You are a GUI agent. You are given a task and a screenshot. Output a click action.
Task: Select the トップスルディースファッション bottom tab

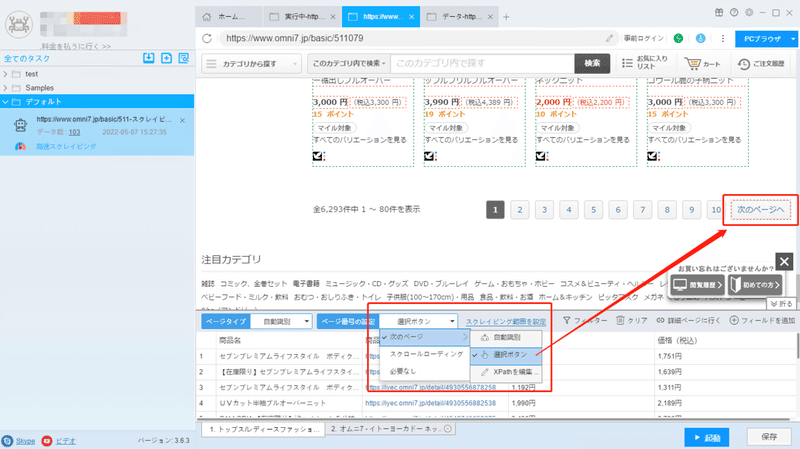(263, 429)
